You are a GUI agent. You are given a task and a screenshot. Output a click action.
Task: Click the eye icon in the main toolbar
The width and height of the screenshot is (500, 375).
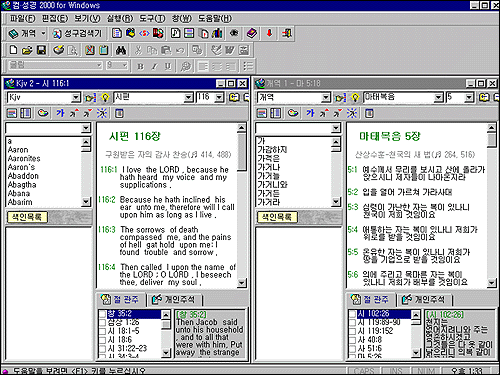pos(234,33)
